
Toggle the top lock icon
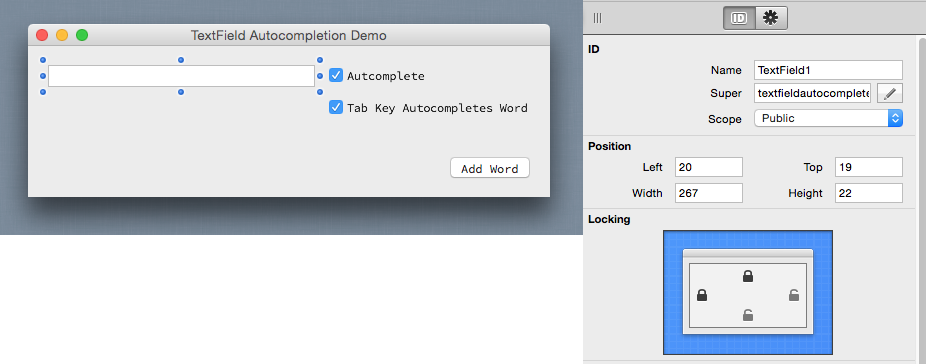pyautogui.click(x=748, y=276)
